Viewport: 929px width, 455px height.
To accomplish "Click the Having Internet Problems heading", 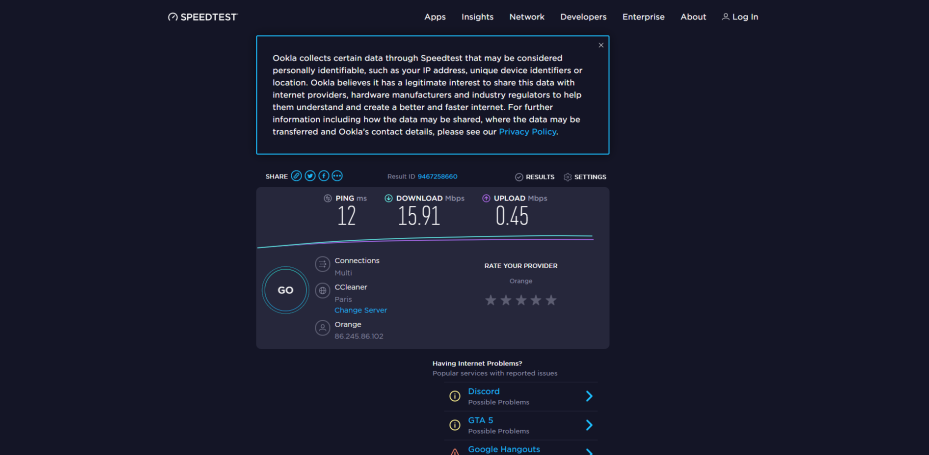I will [x=477, y=364].
